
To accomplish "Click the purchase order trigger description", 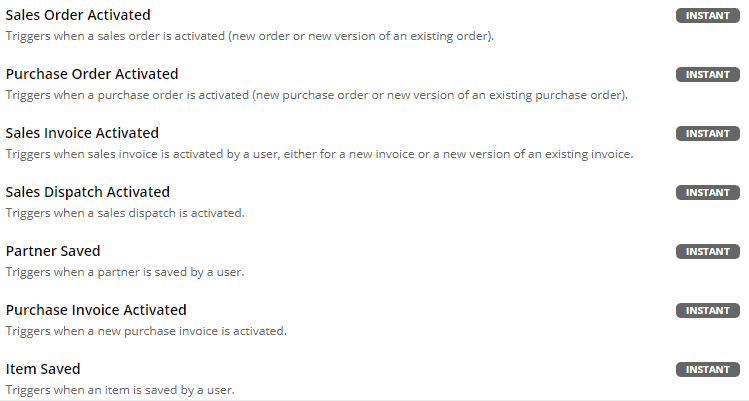I will [x=317, y=95].
